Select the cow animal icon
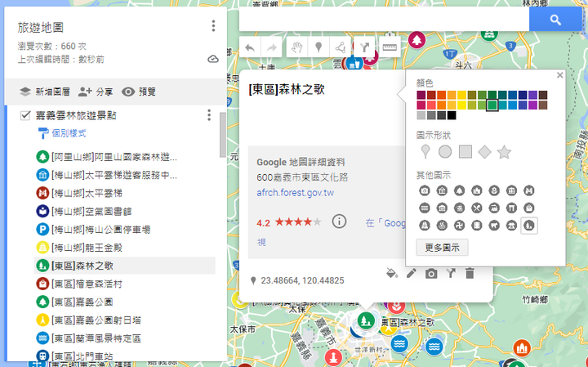Image resolution: width=588 pixels, height=367 pixels. click(494, 226)
